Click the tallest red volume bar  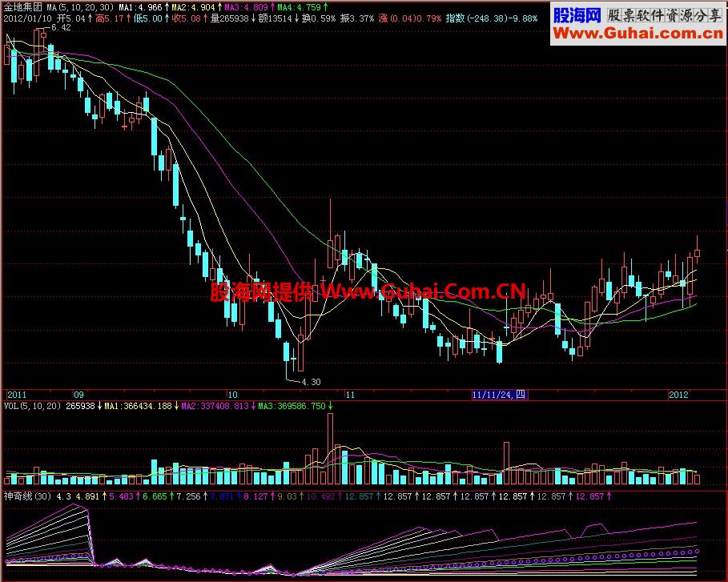(x=330, y=448)
